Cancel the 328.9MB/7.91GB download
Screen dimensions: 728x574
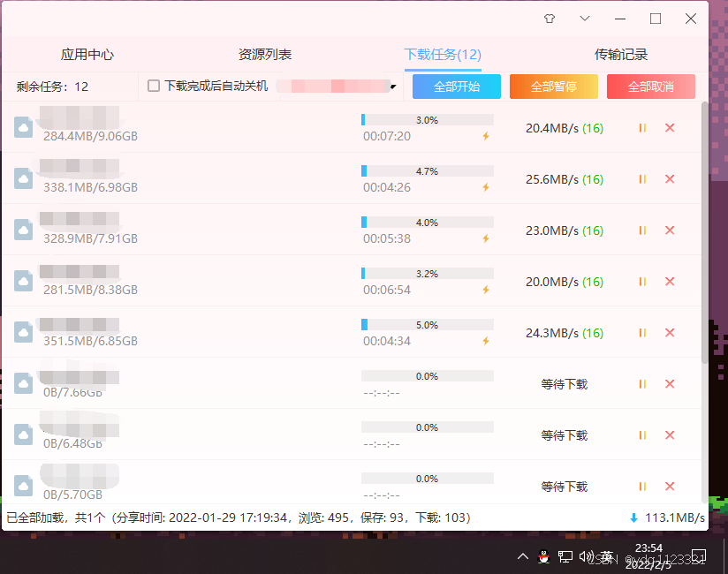[670, 230]
